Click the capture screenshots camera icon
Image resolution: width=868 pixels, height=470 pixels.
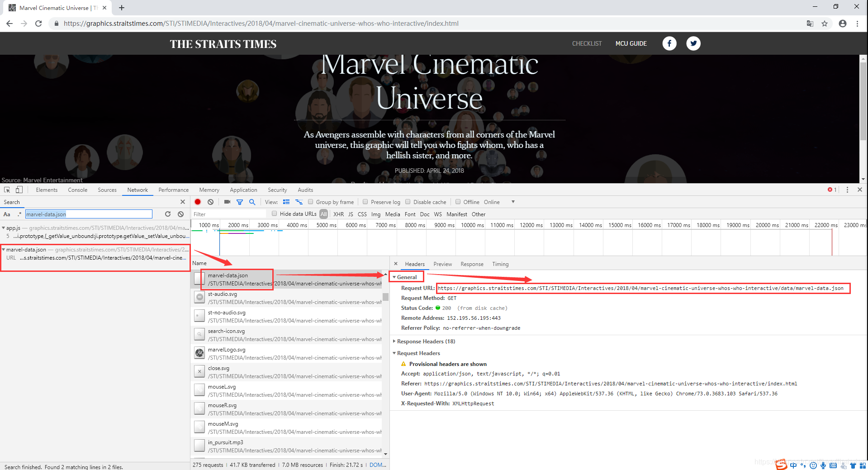(227, 202)
